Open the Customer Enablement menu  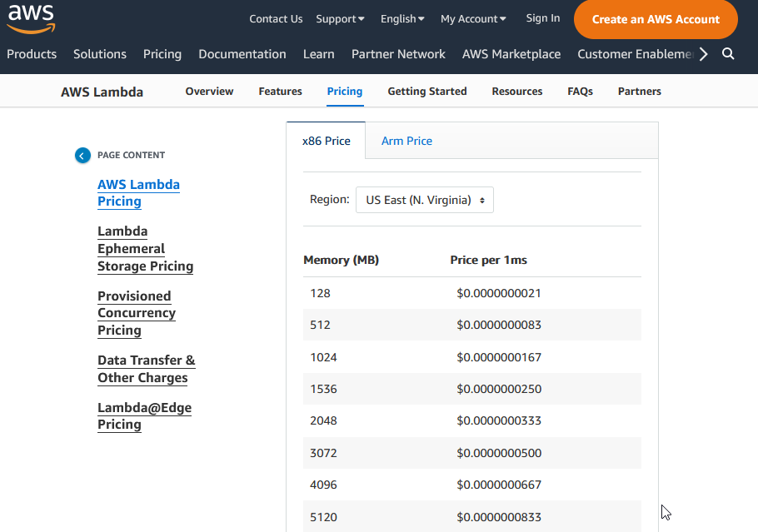636,54
